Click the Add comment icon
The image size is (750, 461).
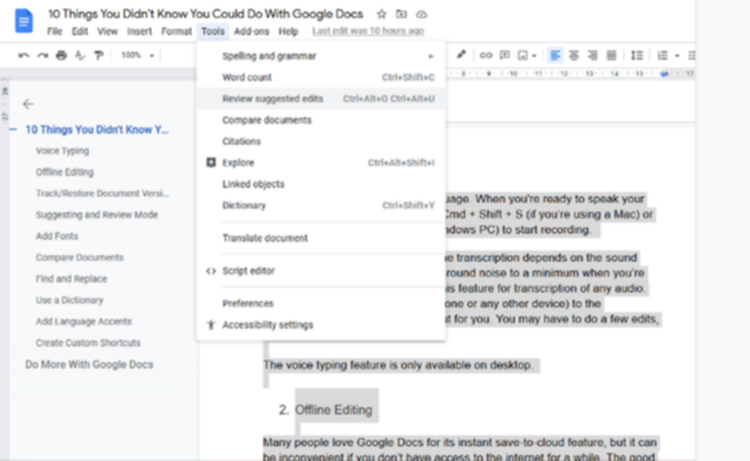pos(504,55)
